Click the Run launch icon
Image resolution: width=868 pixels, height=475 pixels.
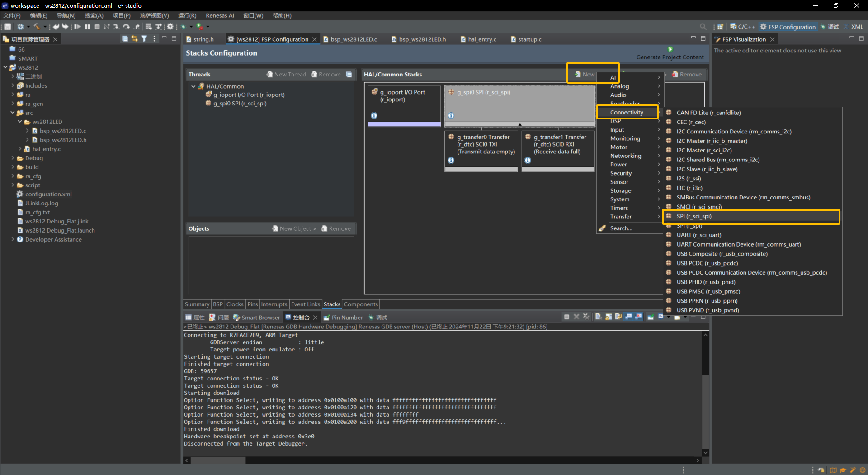click(x=200, y=27)
